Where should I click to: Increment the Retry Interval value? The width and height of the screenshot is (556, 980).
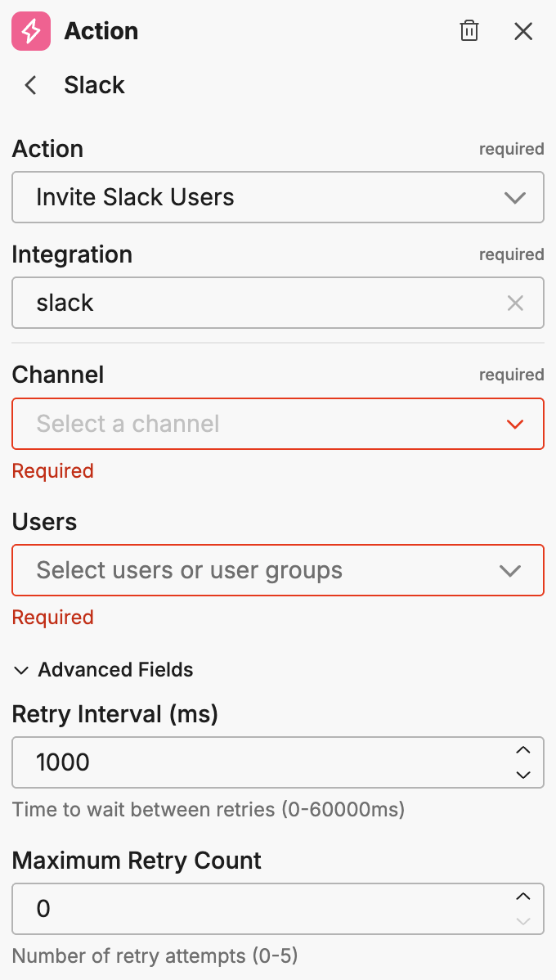click(x=523, y=750)
